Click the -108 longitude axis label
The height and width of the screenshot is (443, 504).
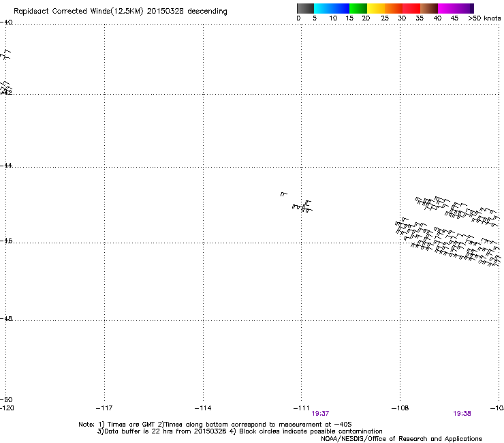400,408
